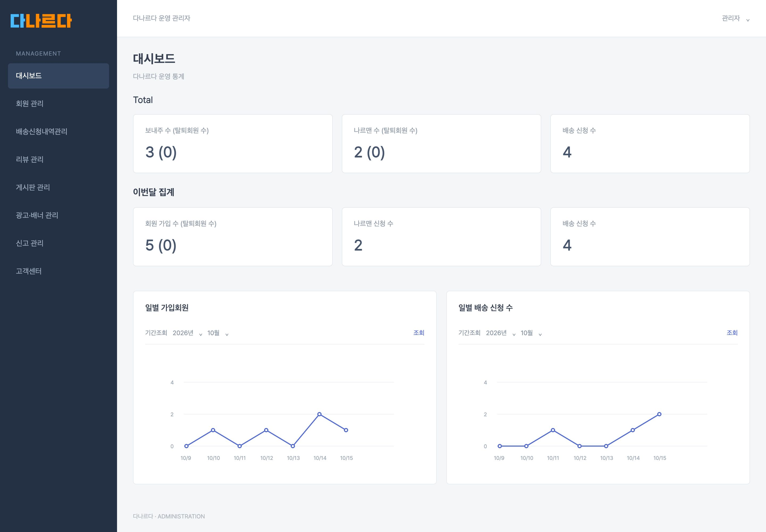Viewport: 766px width, 532px height.
Task: Click 10/15 data point on 배송 신청 chart
Action: pos(659,414)
